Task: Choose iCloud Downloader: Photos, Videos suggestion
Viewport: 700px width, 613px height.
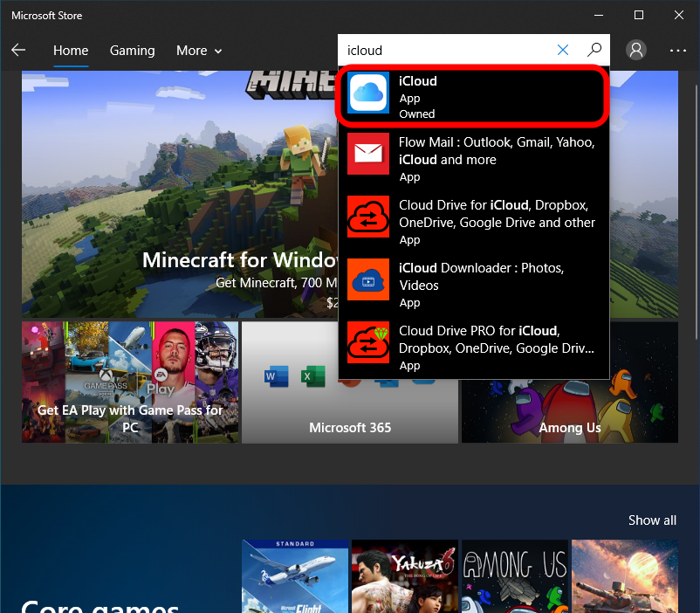Action: tap(474, 284)
